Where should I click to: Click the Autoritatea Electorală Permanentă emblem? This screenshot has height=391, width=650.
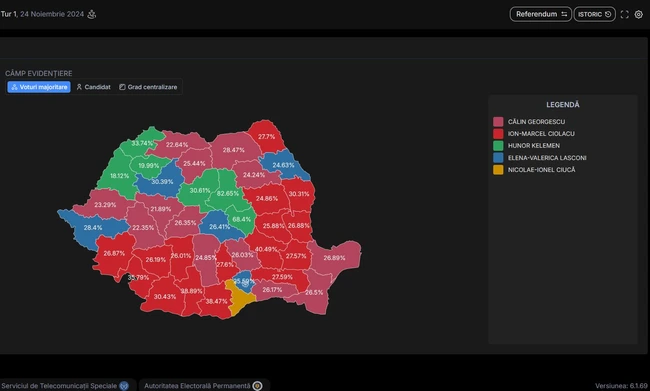tap(257, 386)
